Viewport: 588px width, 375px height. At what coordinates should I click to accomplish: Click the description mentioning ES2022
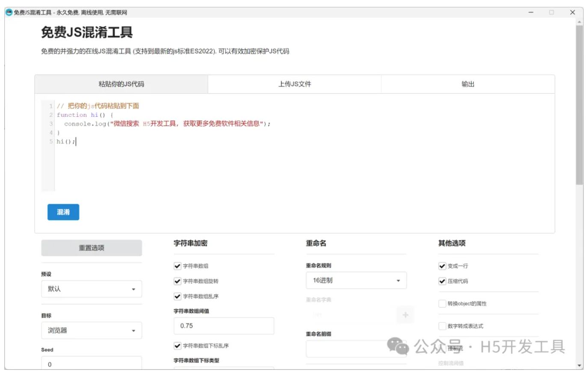pyautogui.click(x=165, y=51)
